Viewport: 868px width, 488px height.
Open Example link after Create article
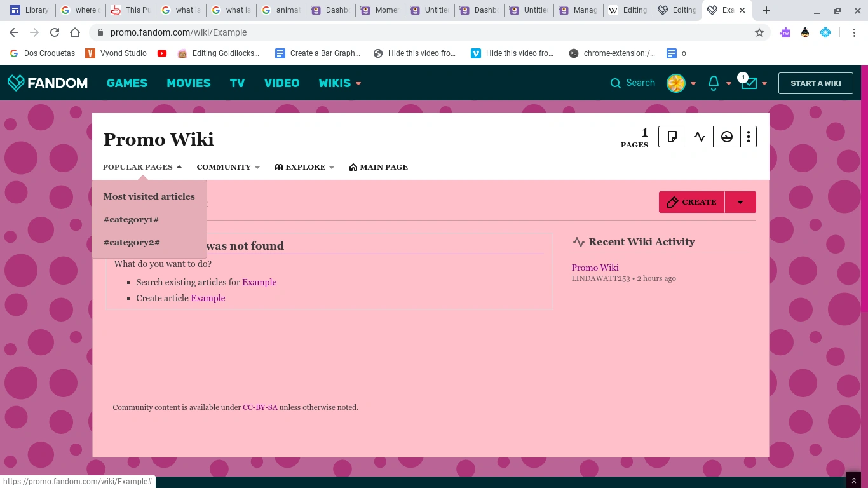208,298
